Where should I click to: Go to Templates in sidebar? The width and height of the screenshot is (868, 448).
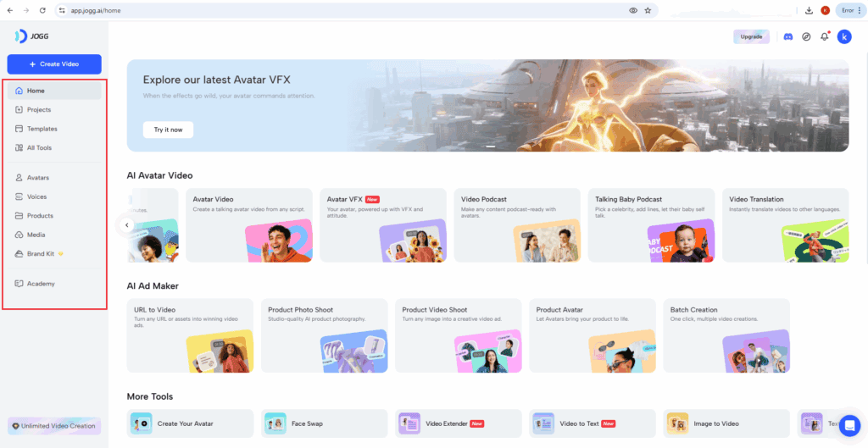42,129
